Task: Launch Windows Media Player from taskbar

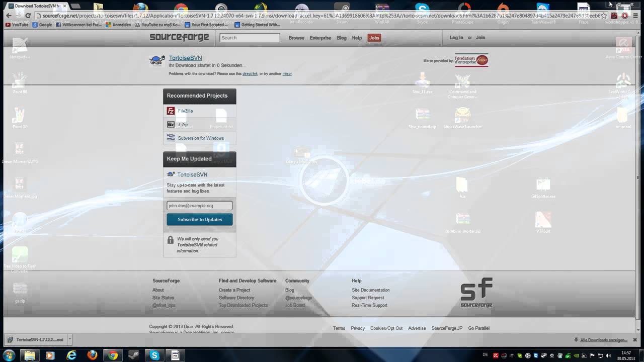Action: (50, 355)
